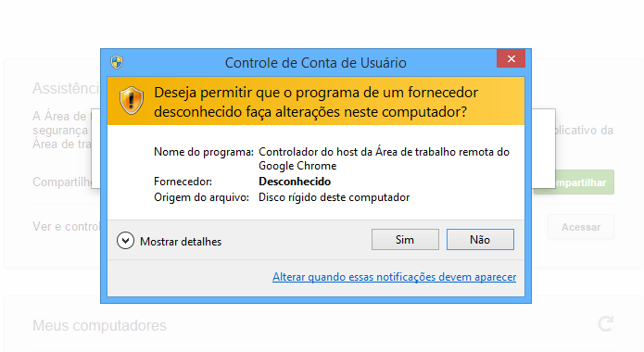Click the yellow warning shield icon

click(x=132, y=101)
